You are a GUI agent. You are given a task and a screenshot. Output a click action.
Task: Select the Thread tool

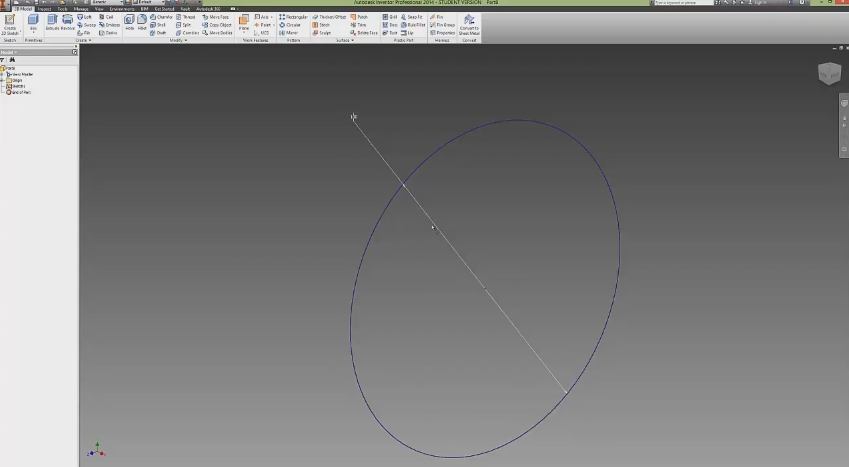[186, 17]
